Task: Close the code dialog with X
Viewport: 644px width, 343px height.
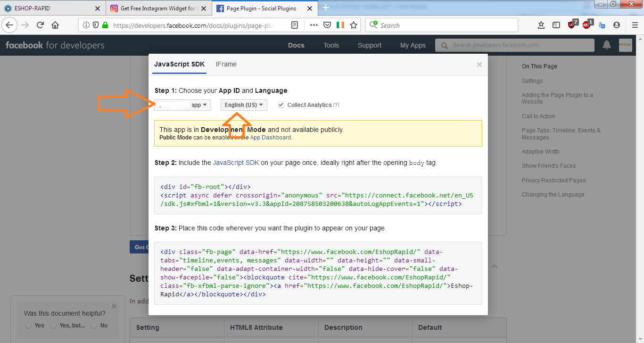Action: tap(479, 65)
